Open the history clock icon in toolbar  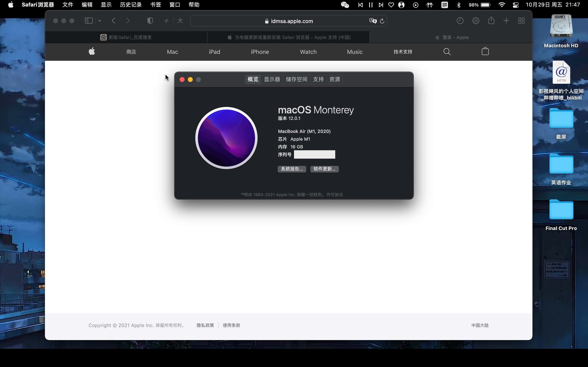coord(460,21)
